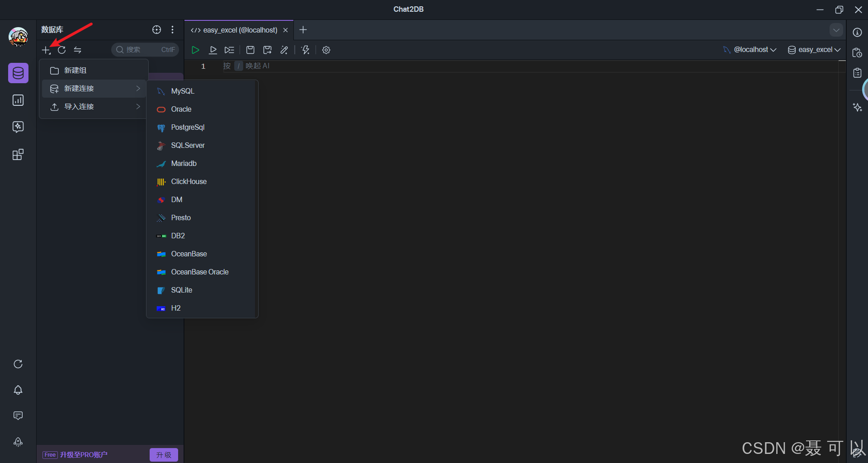The height and width of the screenshot is (463, 868).
Task: Run the SQL with the green play icon
Action: (x=195, y=50)
